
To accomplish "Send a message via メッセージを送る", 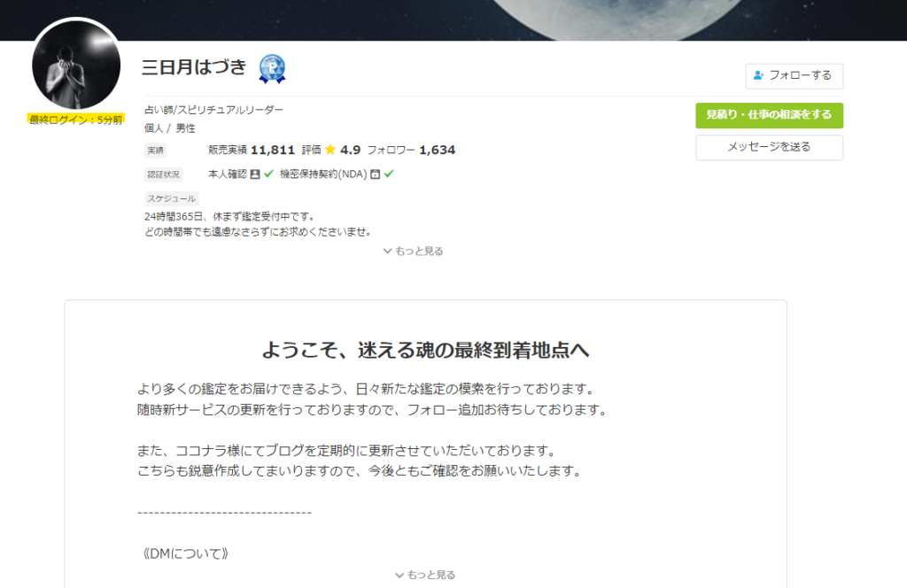I will tap(770, 147).
